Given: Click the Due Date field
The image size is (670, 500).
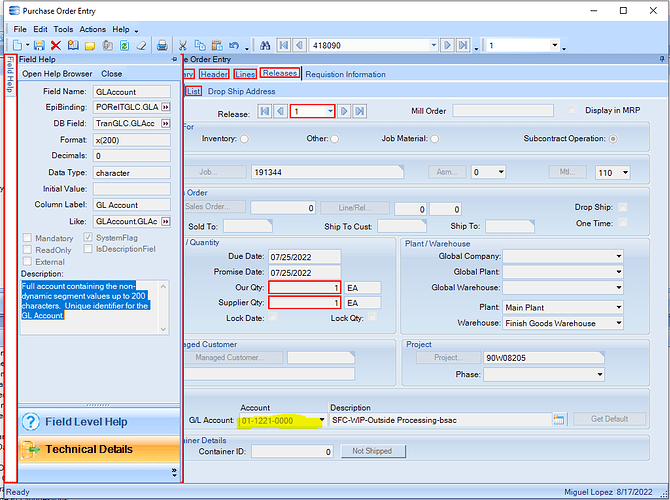Looking at the screenshot, I should click(304, 257).
